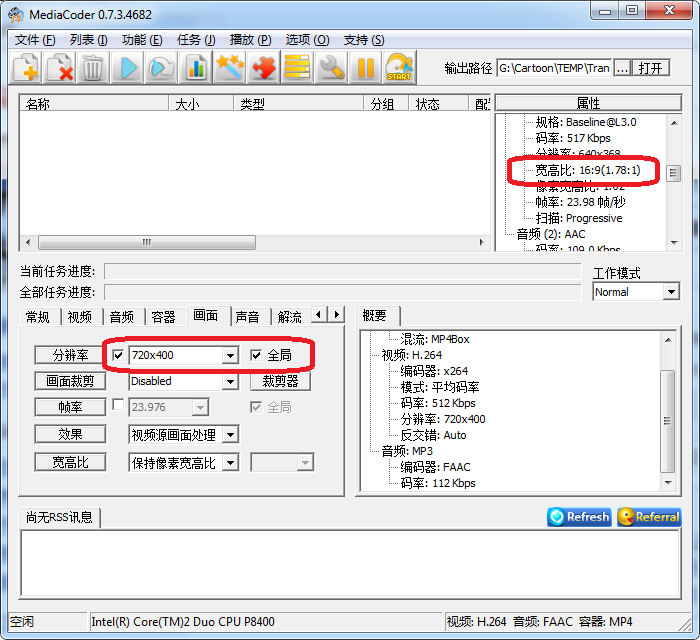
Task: Switch to the 视频 tab
Action: click(80, 317)
